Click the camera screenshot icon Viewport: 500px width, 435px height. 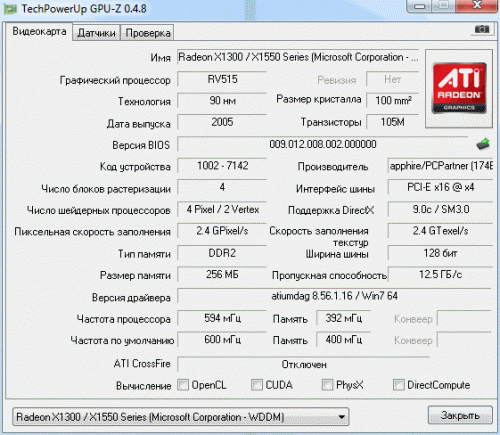[482, 29]
